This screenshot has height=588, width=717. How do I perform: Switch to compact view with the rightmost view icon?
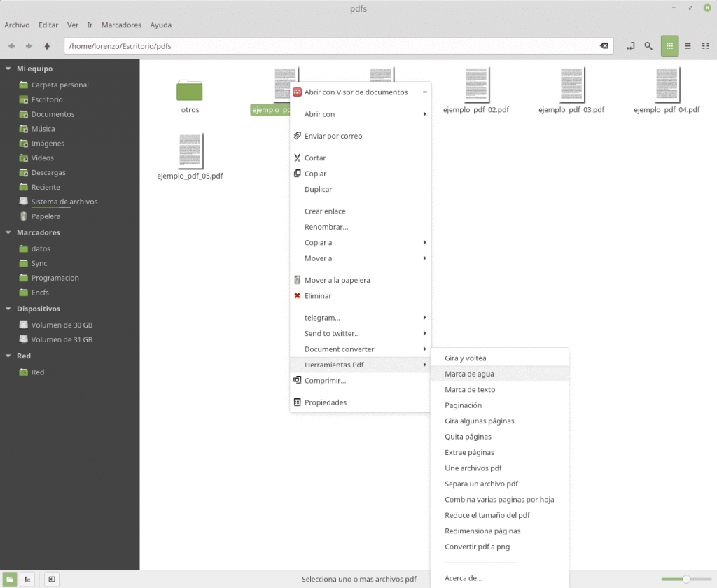[706, 45]
